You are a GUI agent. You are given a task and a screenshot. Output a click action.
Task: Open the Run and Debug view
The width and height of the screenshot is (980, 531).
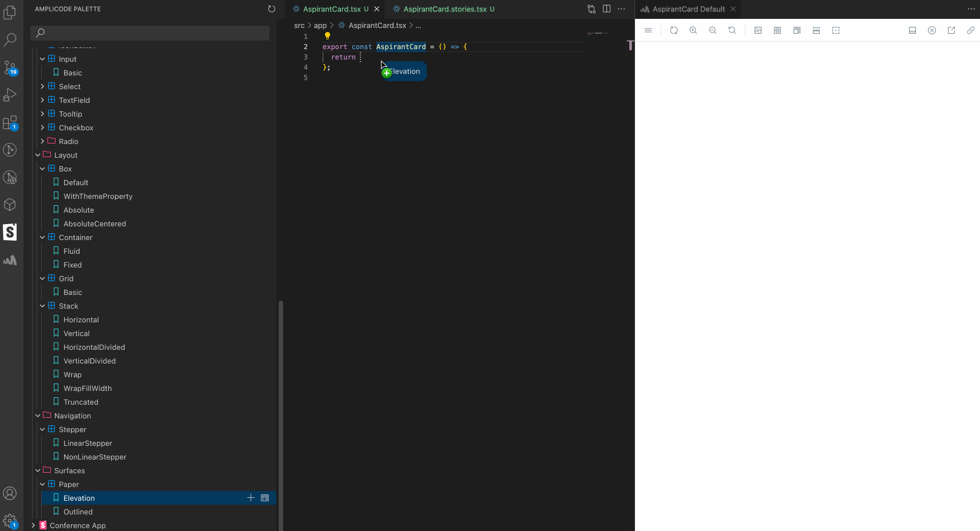point(10,95)
